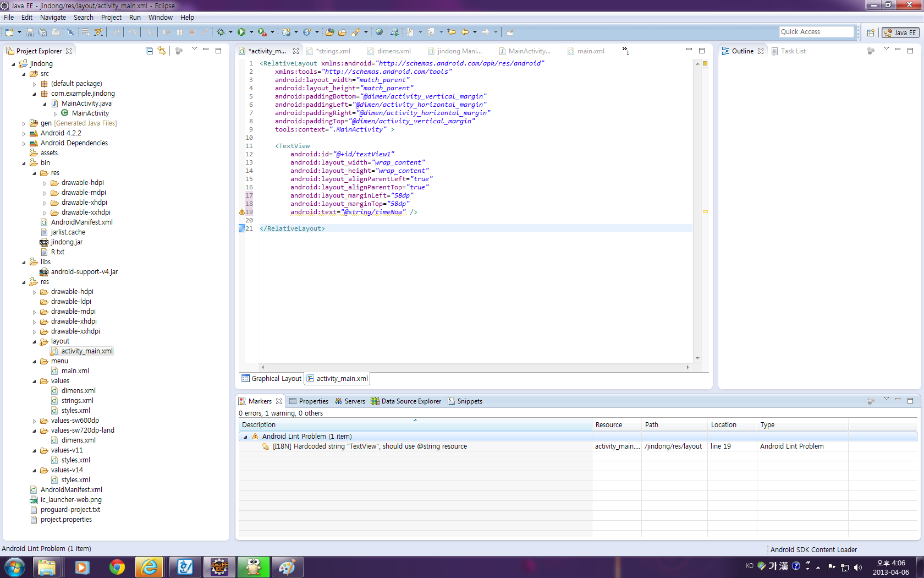The width and height of the screenshot is (924, 578).
Task: Open the Markers view menu triangle
Action: point(886,399)
